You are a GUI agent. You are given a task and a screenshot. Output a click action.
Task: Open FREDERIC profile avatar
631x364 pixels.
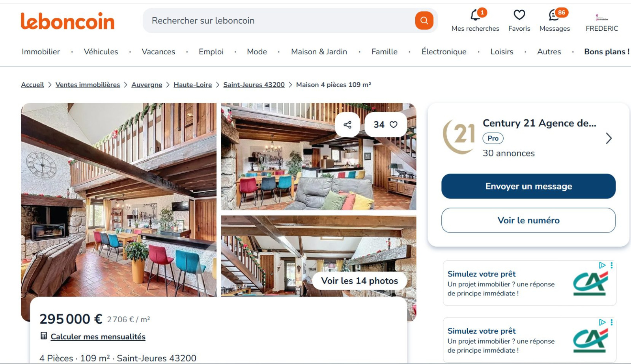click(x=602, y=17)
